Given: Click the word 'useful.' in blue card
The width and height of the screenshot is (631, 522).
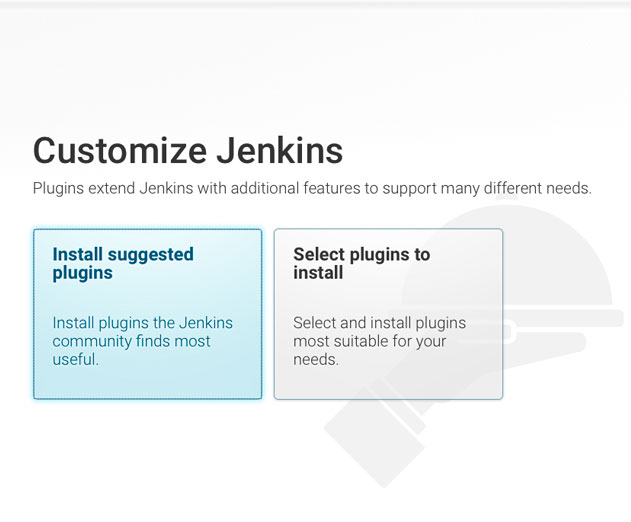Looking at the screenshot, I should point(75,359).
